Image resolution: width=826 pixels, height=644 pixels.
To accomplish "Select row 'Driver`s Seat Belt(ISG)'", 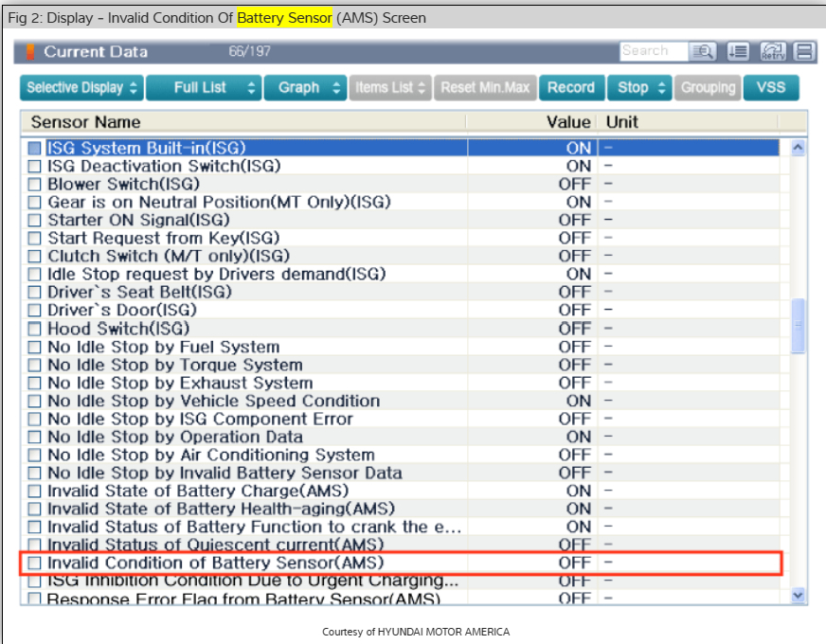I will (401, 293).
